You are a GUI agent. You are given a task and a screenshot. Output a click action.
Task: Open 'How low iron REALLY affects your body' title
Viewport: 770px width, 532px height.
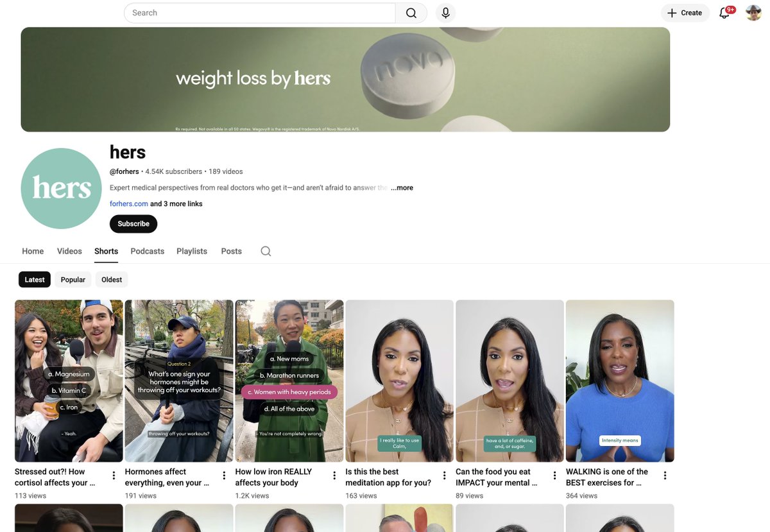tap(274, 477)
